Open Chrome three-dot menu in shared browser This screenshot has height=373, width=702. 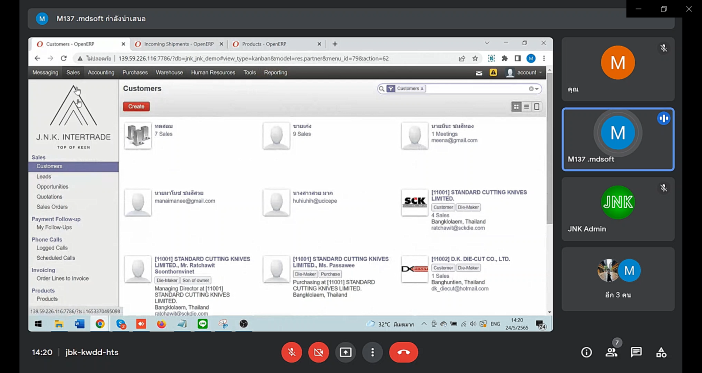click(544, 58)
